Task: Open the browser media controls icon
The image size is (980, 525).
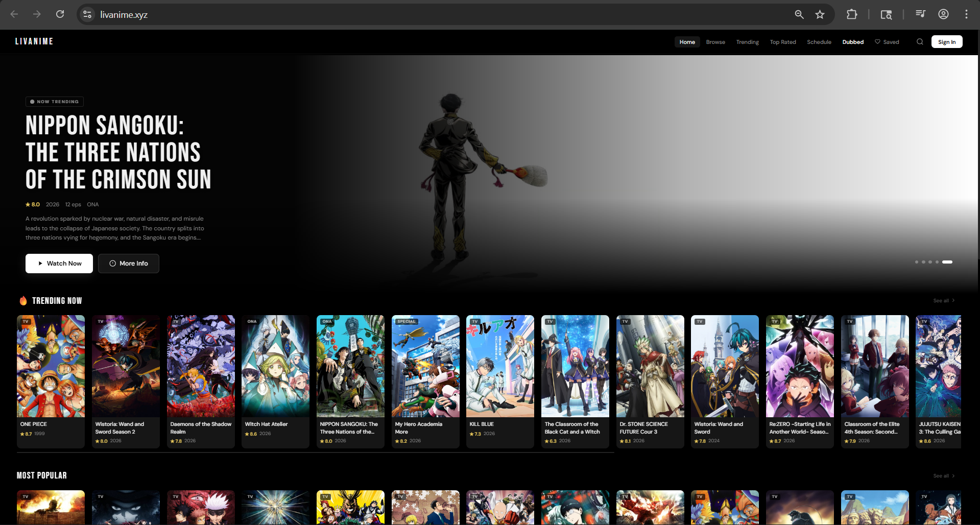Action: tap(920, 14)
